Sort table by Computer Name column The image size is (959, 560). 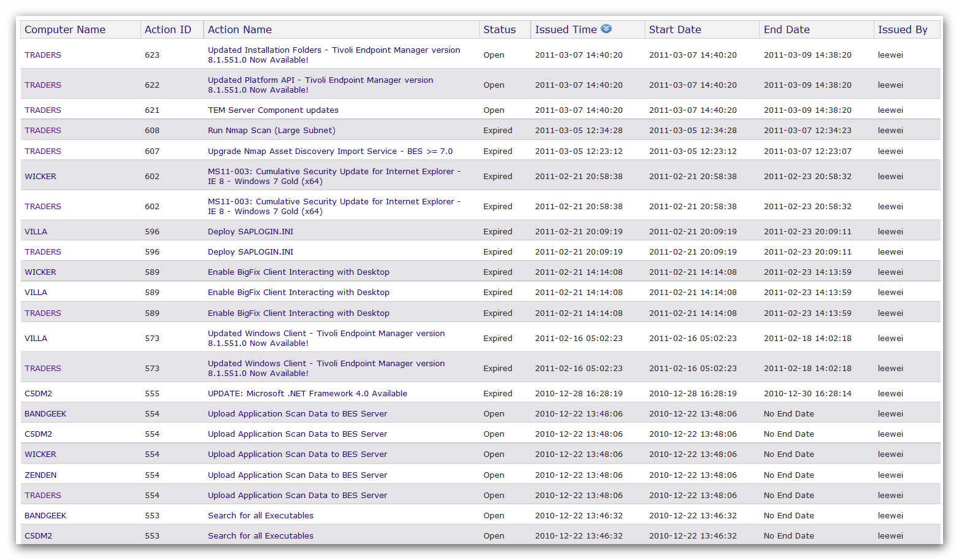[x=65, y=29]
